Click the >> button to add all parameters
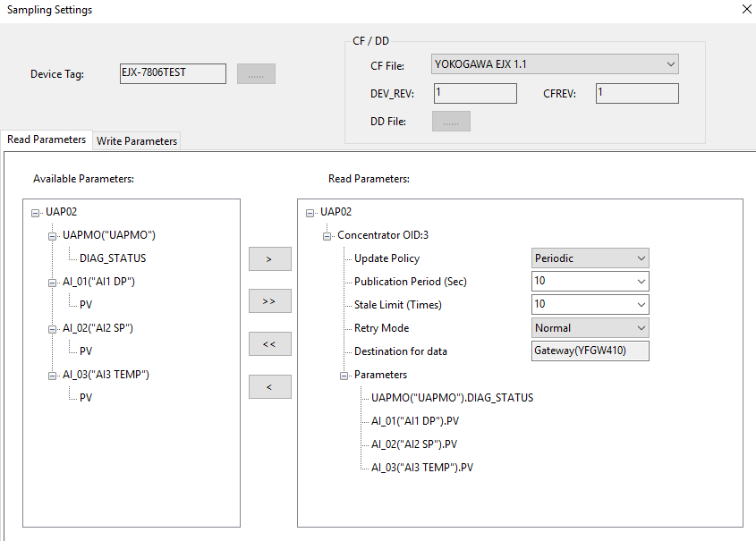Screen dimensions: 756x541 coord(269,300)
